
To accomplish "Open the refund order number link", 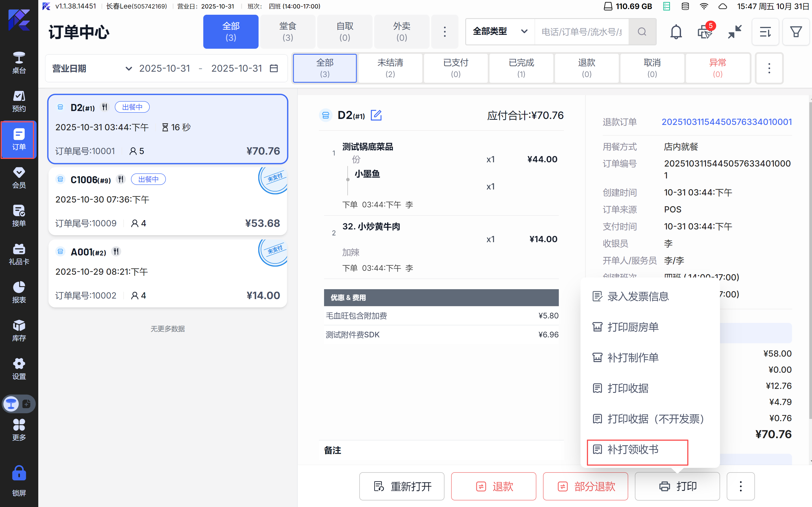I will click(726, 122).
